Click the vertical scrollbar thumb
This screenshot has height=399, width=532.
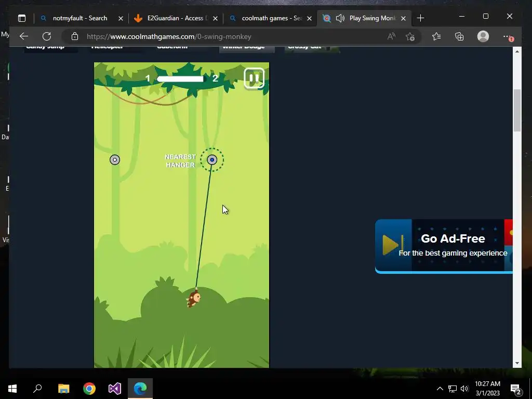517,110
